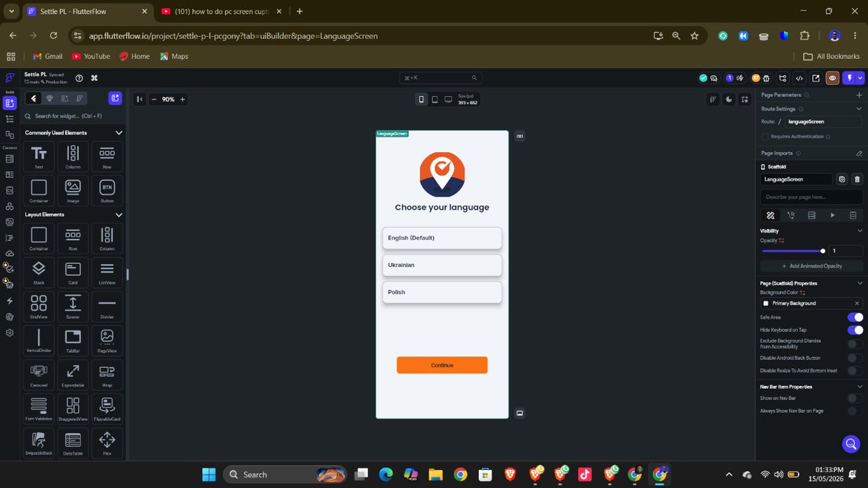868x488 pixels.
Task: Collapse Page (Scaffold) Properties section
Action: coord(859,283)
